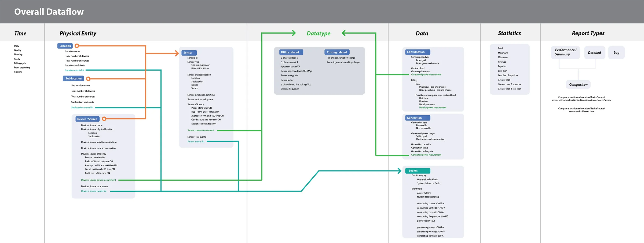This screenshot has height=243, width=644.
Task: Select the Device / Source tag
Action: [87, 119]
